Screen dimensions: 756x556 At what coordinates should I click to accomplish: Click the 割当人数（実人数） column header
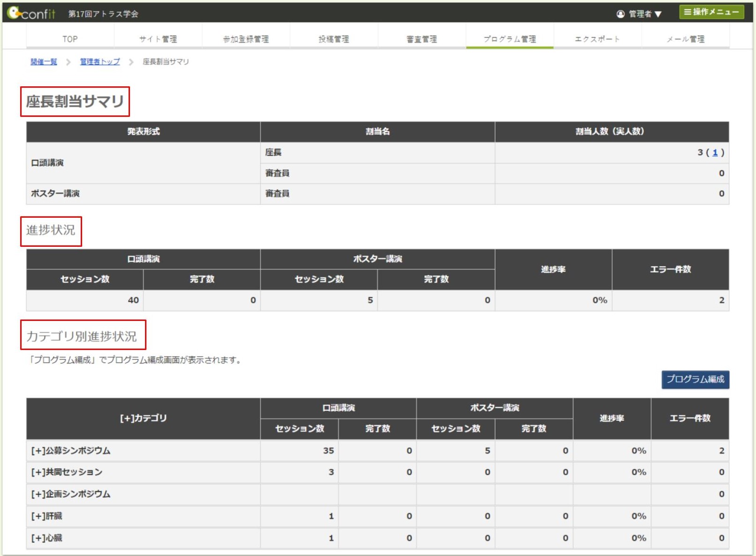click(x=611, y=131)
